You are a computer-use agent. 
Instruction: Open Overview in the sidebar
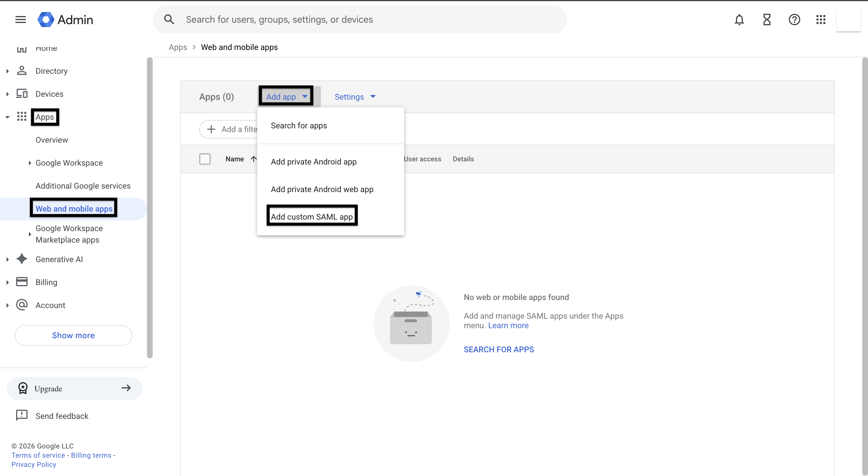pyautogui.click(x=52, y=140)
